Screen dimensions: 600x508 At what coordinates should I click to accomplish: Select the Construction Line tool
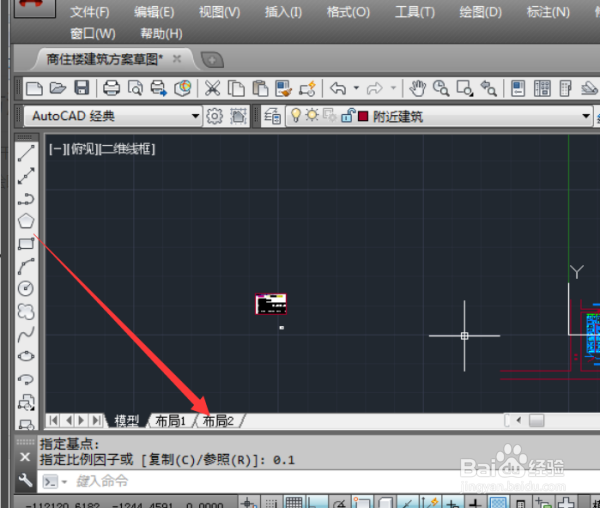pos(26,176)
